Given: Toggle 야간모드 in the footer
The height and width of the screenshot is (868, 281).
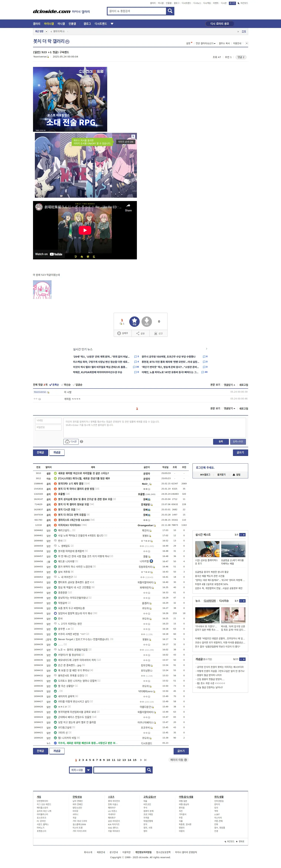Looking at the screenshot, I should tap(230, 841).
